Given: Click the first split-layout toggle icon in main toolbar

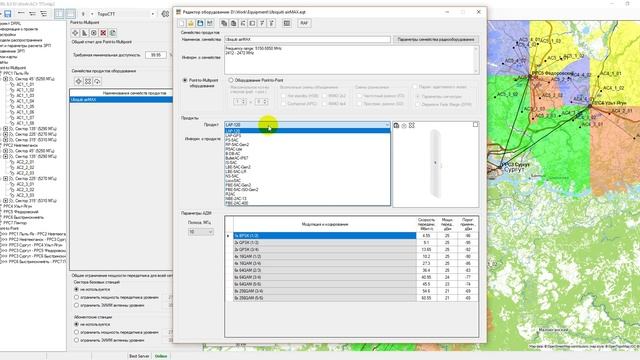Looking at the screenshot, I should (x=60, y=14).
